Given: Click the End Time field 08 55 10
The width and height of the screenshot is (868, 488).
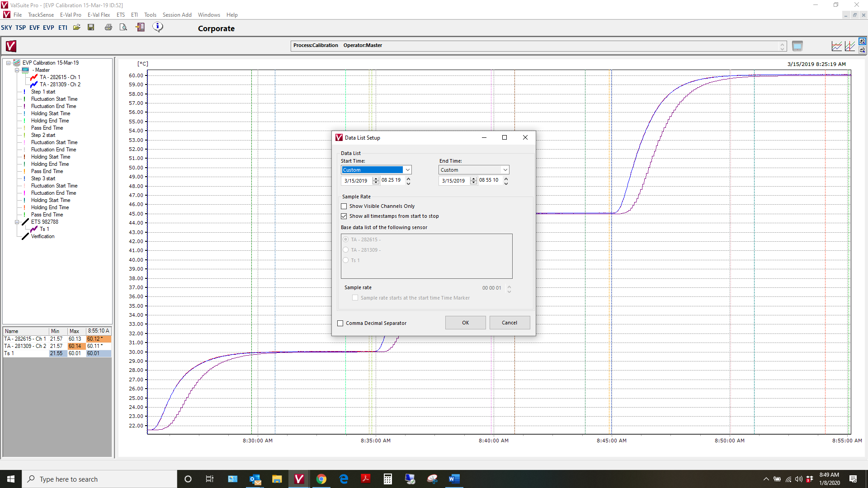Looking at the screenshot, I should point(489,180).
